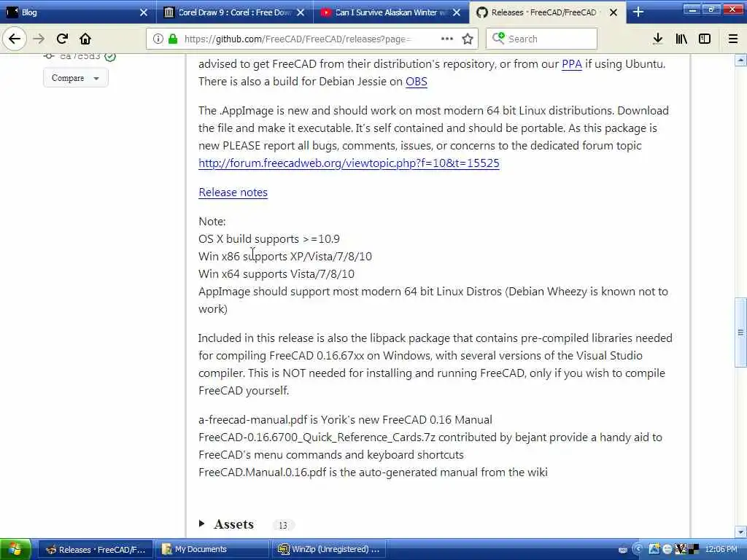Image resolution: width=747 pixels, height=560 pixels.
Task: Switch to Releases FreeCAD taskbar button
Action: coord(96,550)
